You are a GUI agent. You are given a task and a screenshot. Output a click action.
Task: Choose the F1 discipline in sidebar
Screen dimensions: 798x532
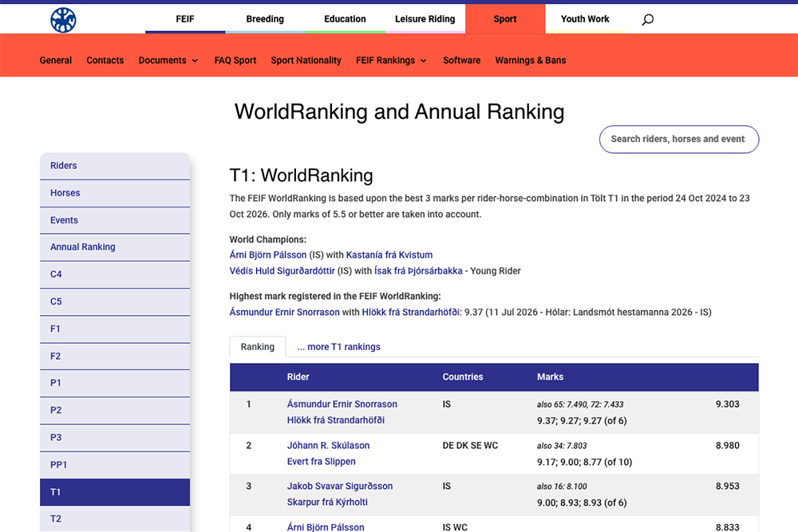coord(115,329)
